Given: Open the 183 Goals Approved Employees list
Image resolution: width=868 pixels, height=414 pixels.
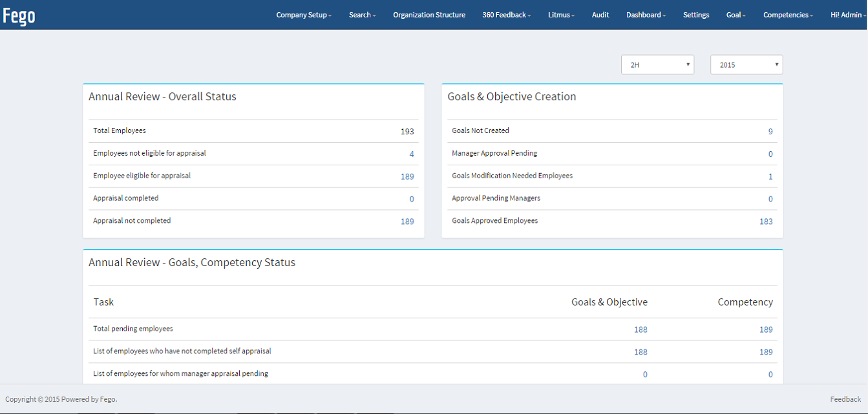Looking at the screenshot, I should 766,222.
